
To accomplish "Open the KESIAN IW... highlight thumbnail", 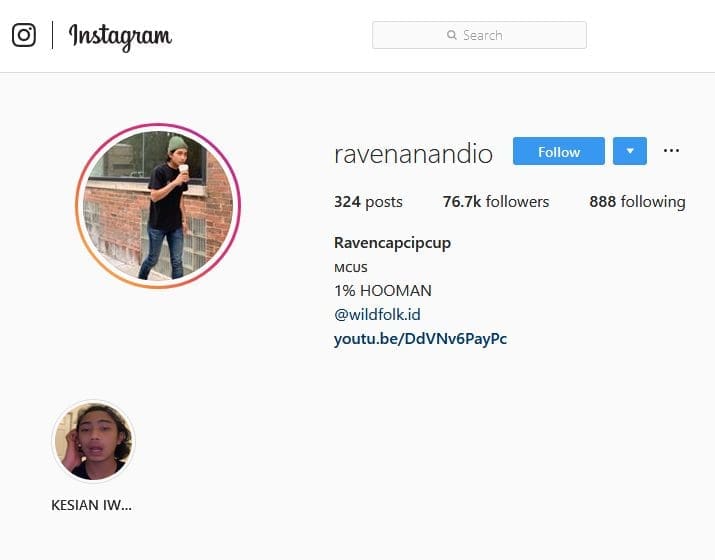I will 92,441.
